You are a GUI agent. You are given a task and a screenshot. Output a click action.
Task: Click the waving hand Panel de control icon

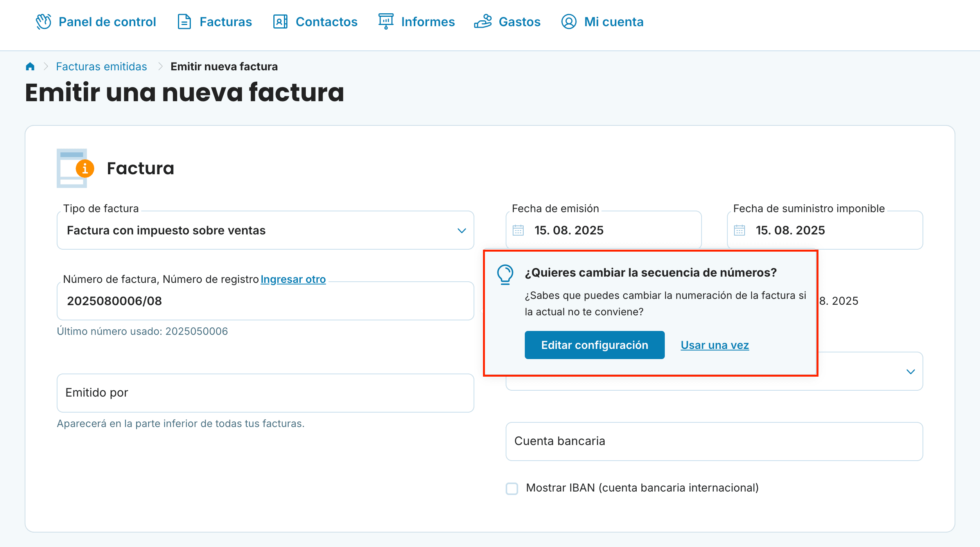pyautogui.click(x=43, y=21)
